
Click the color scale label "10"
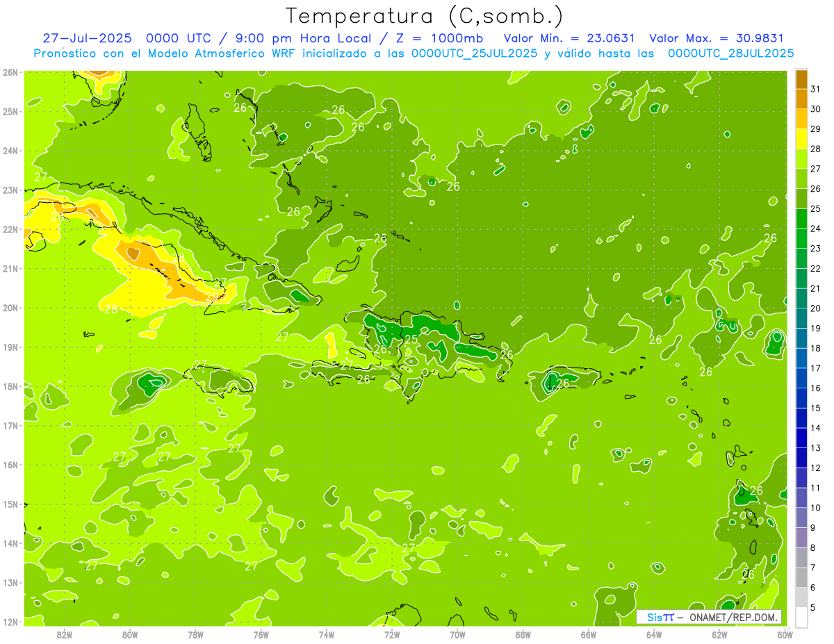815,508
